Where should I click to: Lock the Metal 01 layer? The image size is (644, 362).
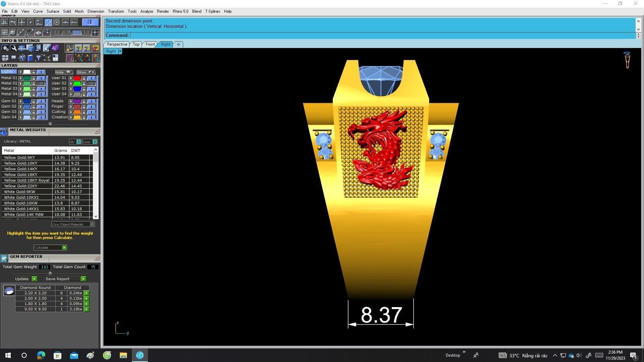(34, 78)
